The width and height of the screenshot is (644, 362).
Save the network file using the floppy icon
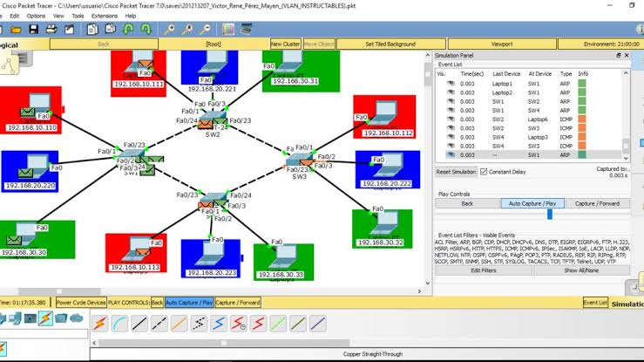pyautogui.click(x=34, y=29)
